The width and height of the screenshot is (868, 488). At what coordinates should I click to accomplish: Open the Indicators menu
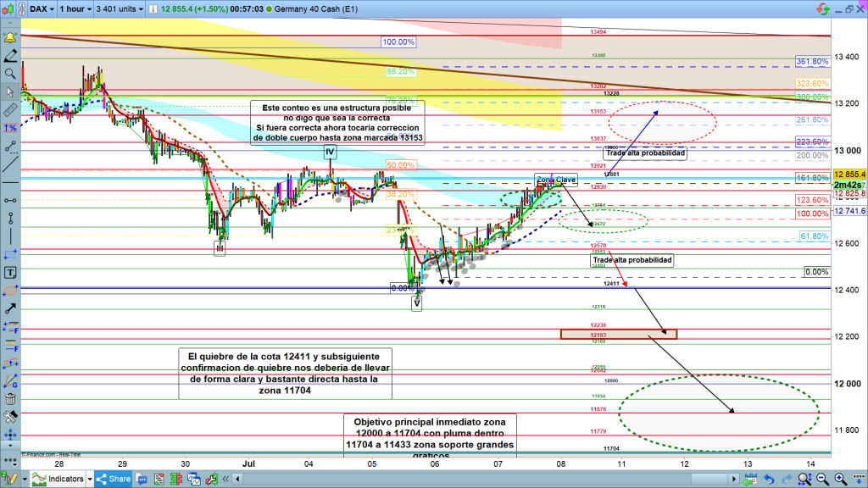[60, 480]
